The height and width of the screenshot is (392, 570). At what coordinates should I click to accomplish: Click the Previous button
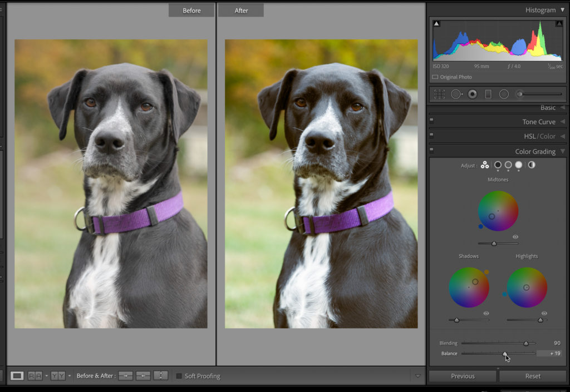point(463,376)
